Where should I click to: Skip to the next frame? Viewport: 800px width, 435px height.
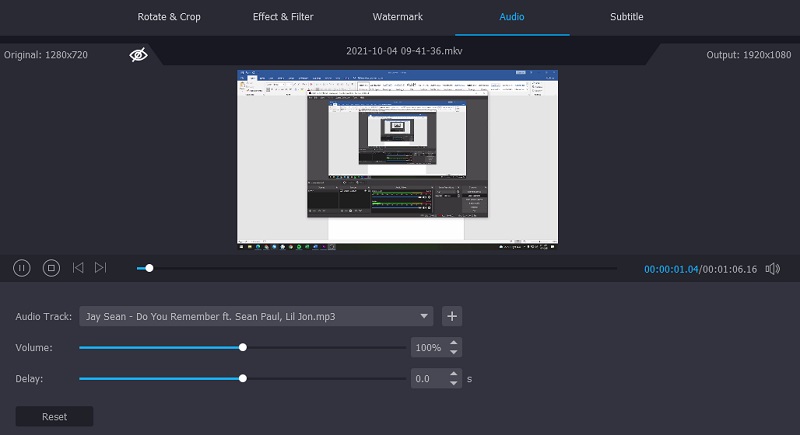[x=100, y=268]
